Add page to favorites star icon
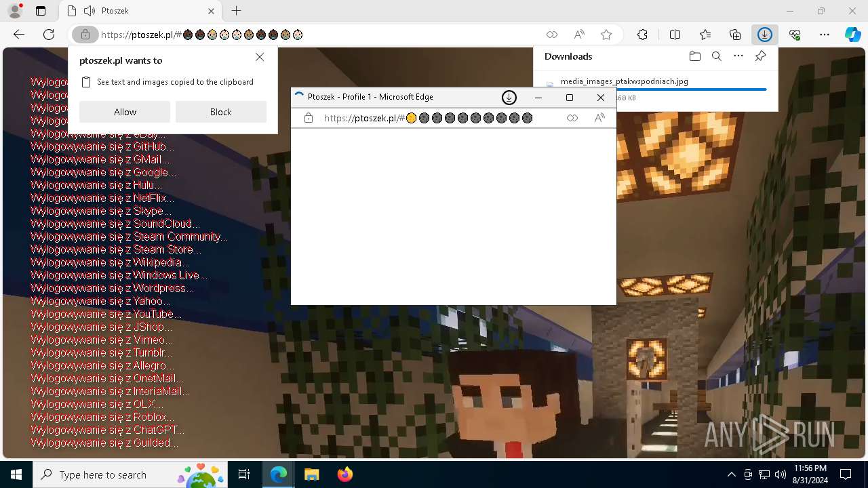The height and width of the screenshot is (488, 868). pyautogui.click(x=606, y=35)
